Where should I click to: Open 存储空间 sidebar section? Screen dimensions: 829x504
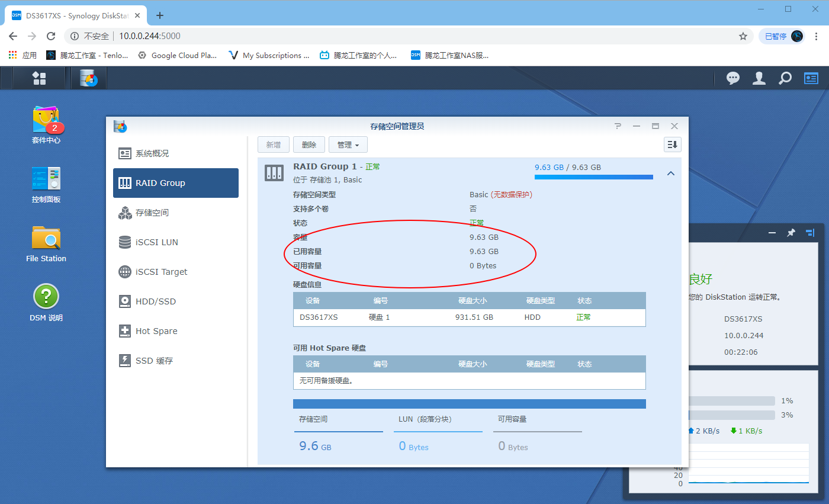tap(176, 213)
